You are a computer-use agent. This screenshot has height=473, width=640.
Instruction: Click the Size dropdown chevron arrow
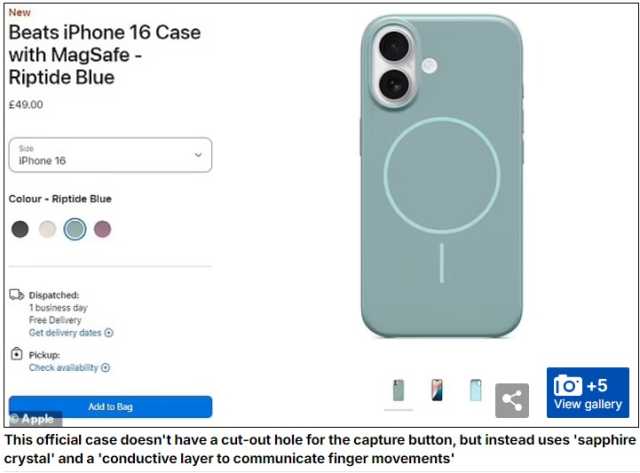click(x=198, y=155)
